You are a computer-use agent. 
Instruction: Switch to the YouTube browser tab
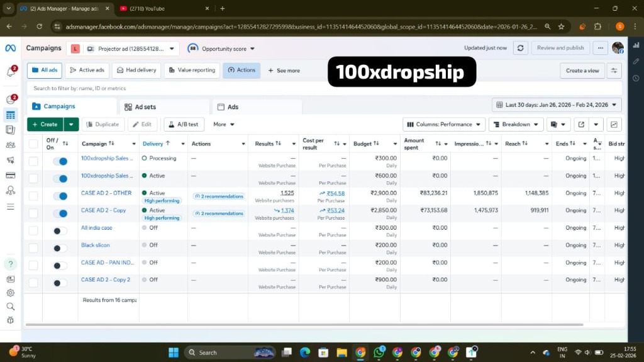[164, 8]
